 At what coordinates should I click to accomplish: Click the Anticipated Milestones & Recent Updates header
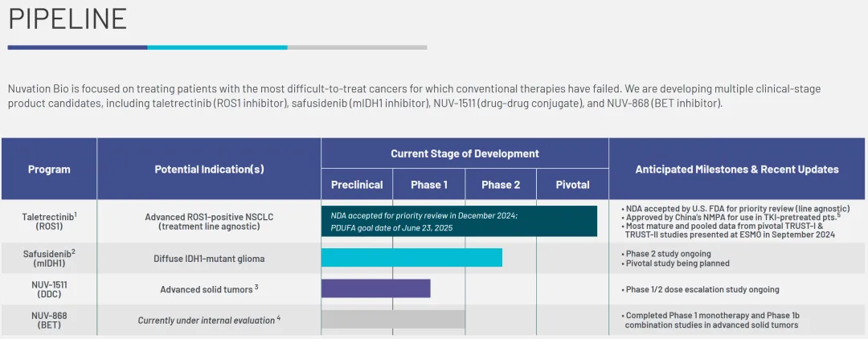[737, 169]
